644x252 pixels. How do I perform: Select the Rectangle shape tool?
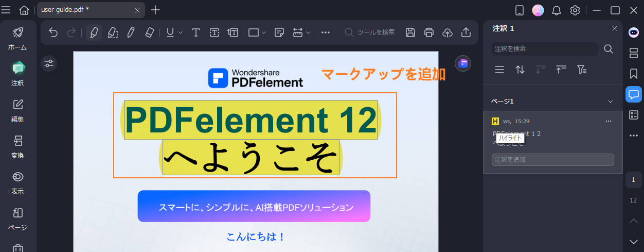[254, 32]
